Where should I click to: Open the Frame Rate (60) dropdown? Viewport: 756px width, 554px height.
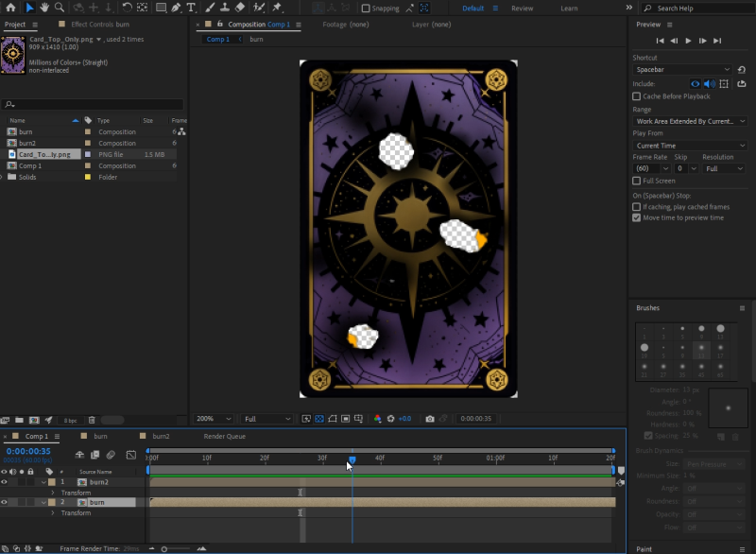coord(651,169)
